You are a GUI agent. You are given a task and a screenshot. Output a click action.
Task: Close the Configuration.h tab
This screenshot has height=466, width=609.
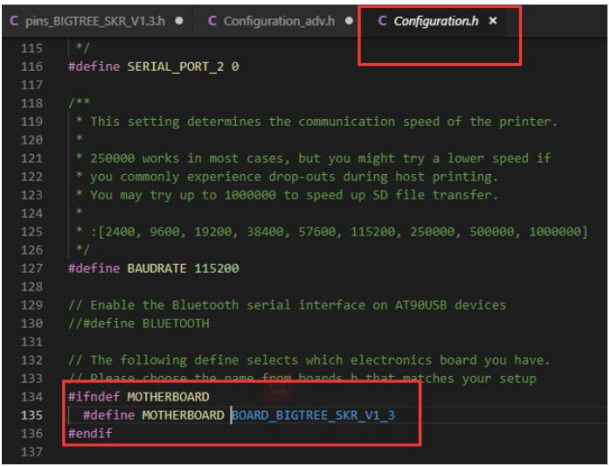(493, 20)
